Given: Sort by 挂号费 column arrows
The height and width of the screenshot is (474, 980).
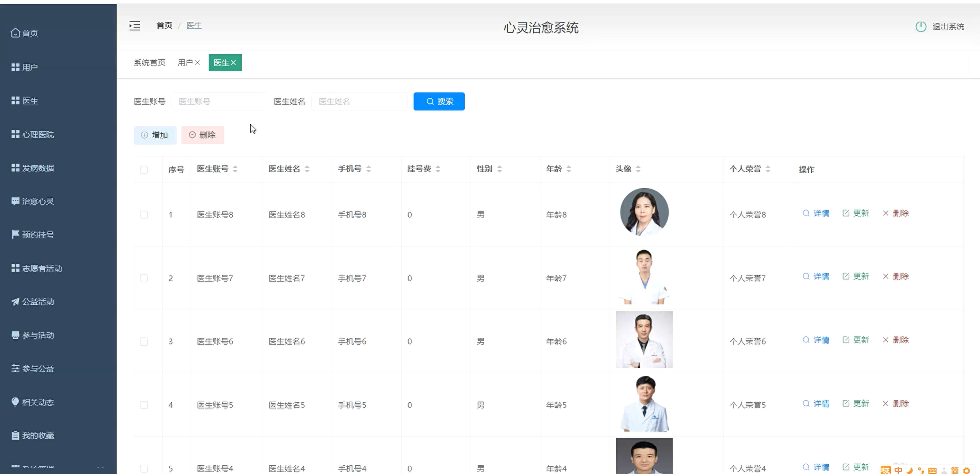Looking at the screenshot, I should pos(438,169).
